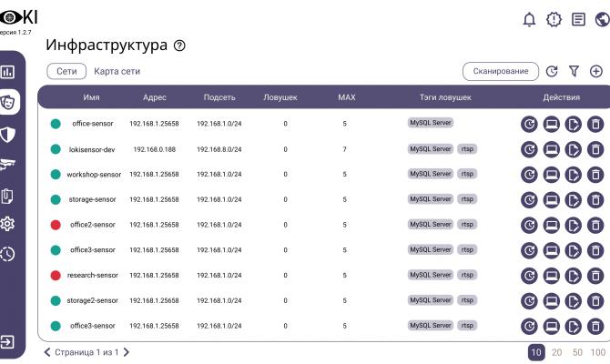This screenshot has height=364, width=610.
Task: Open the shield section in sidebar
Action: point(7,134)
